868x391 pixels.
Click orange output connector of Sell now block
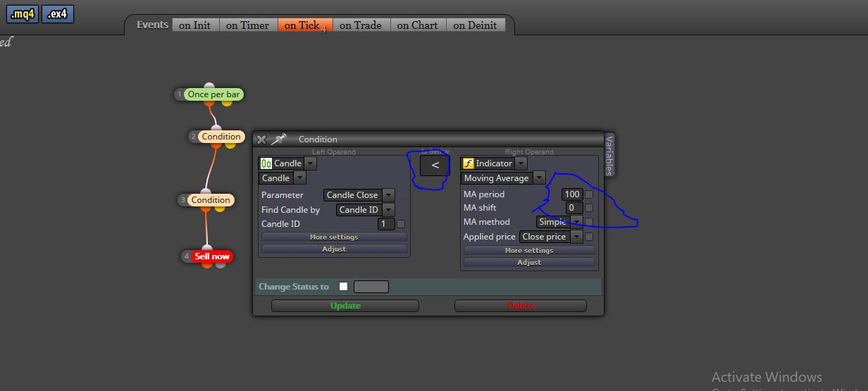click(207, 265)
